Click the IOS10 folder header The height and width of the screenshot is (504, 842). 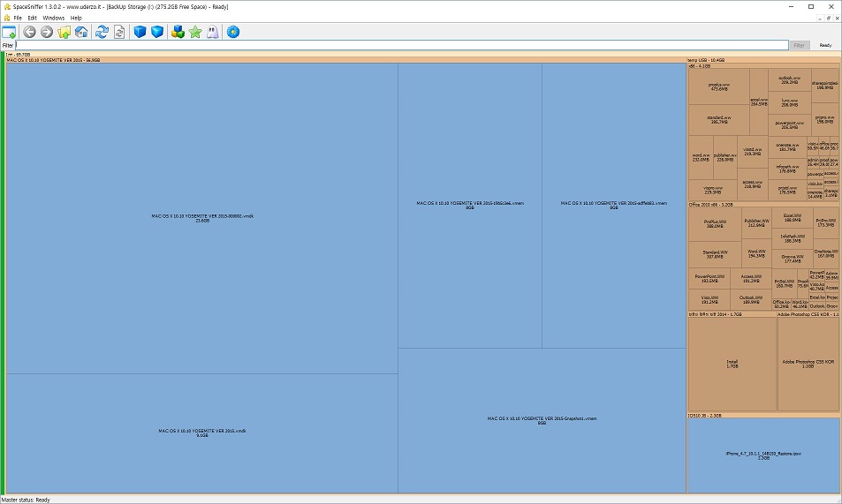click(763, 416)
